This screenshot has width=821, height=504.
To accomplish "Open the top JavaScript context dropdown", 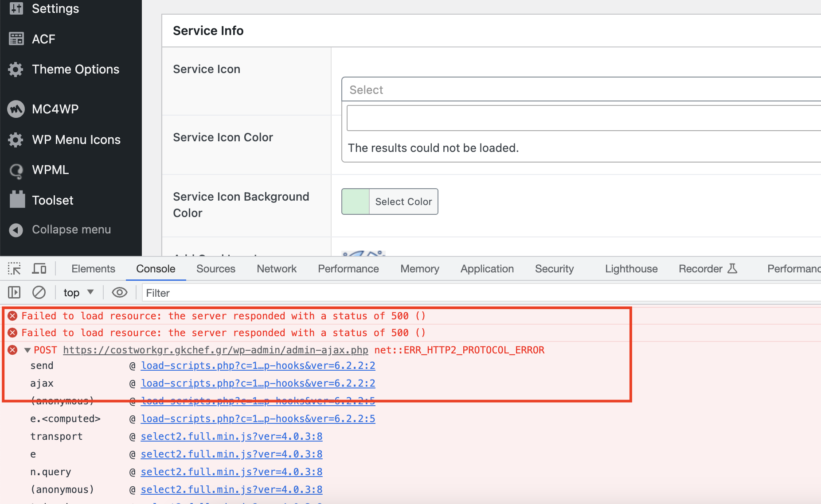I will (x=78, y=293).
